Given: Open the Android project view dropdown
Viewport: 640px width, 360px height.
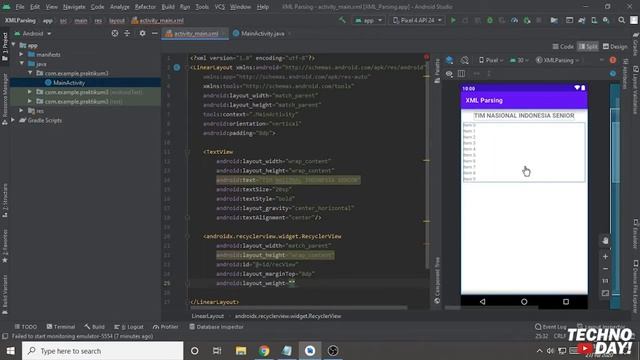Looking at the screenshot, I should (33, 33).
